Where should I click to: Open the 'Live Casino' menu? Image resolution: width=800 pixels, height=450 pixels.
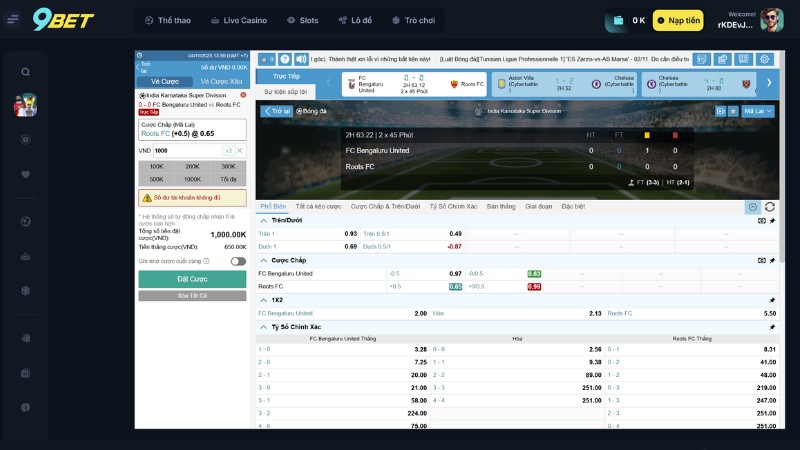click(238, 20)
